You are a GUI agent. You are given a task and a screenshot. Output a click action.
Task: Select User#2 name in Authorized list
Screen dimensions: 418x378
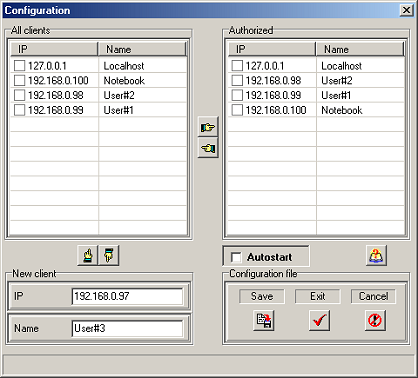pyautogui.click(x=337, y=81)
